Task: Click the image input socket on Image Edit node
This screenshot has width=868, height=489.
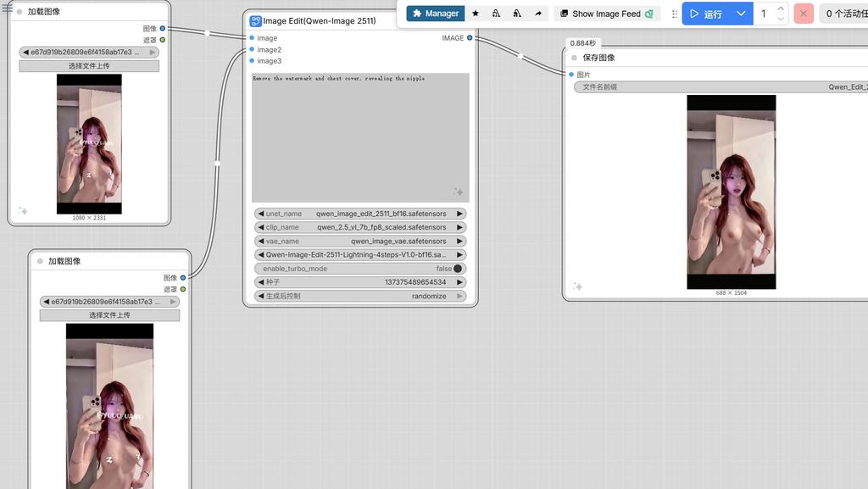Action: pyautogui.click(x=252, y=37)
